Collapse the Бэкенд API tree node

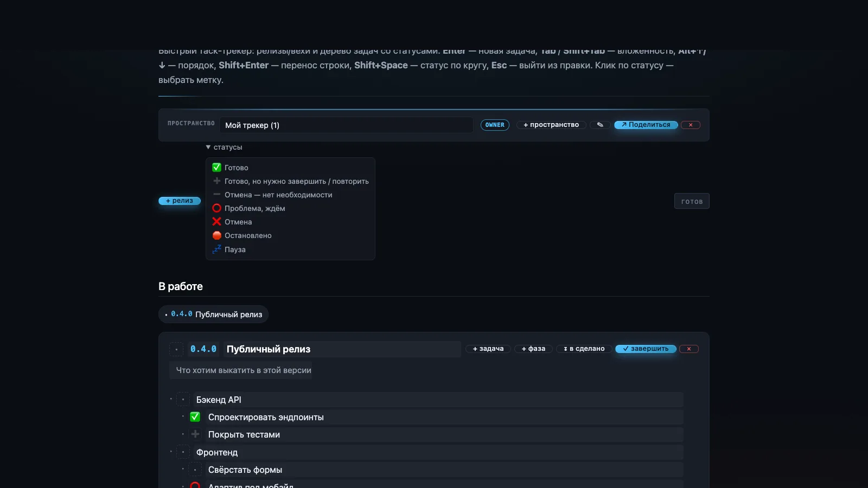point(171,399)
